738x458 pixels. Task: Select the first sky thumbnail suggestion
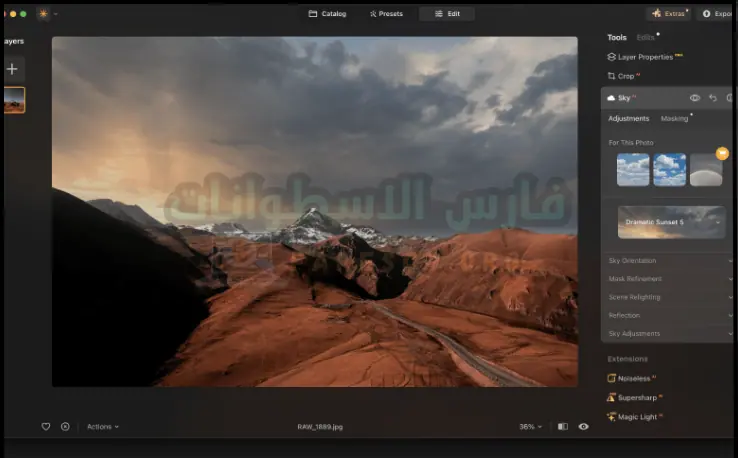(633, 170)
